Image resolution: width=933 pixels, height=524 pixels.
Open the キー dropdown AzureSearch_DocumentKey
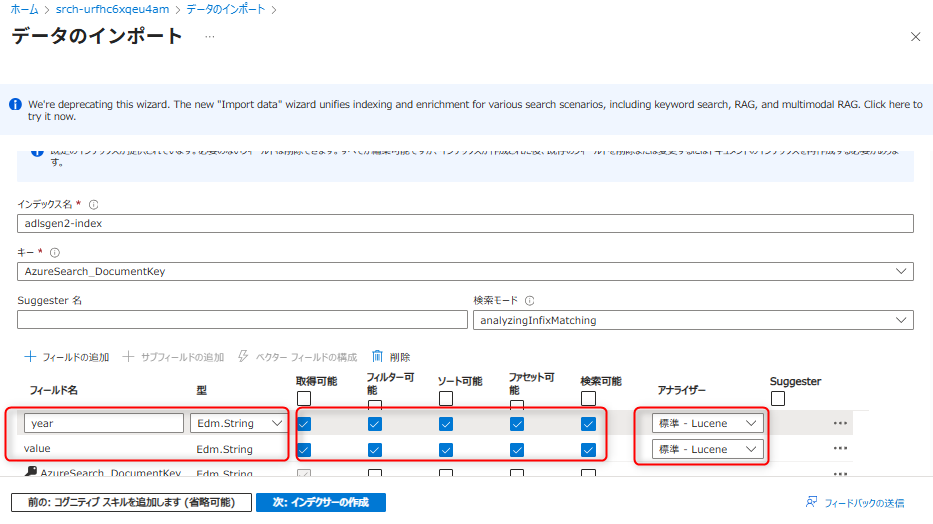[465, 271]
